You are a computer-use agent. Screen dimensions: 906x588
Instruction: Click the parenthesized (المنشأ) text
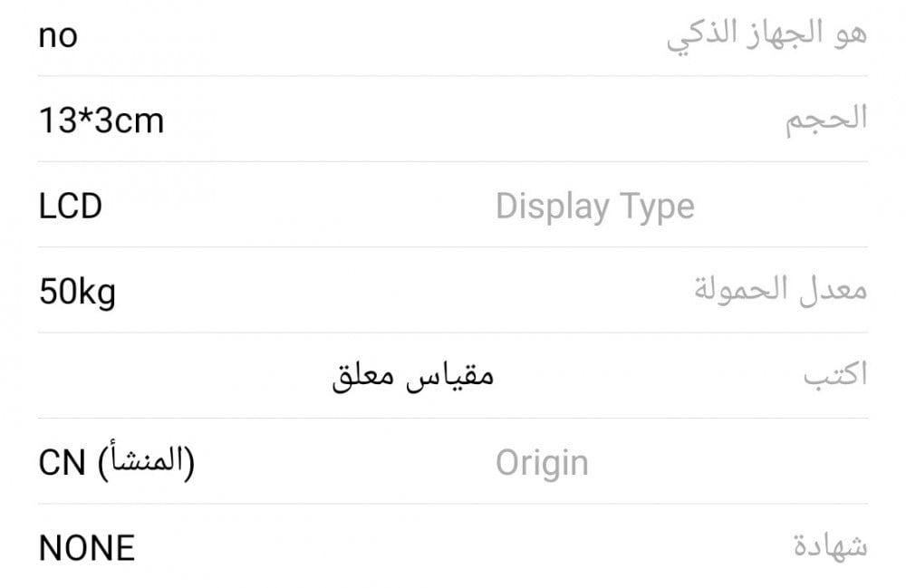(x=146, y=463)
